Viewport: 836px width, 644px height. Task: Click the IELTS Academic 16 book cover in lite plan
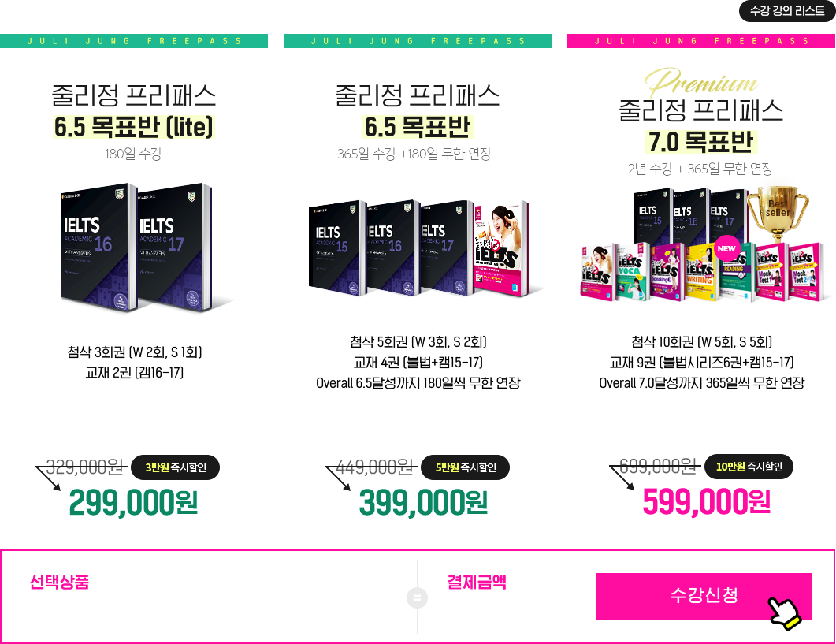coord(97,248)
